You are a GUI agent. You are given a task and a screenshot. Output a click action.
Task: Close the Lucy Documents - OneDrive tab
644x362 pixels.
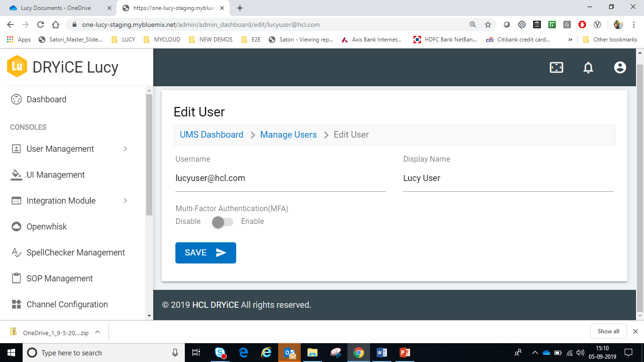109,8
